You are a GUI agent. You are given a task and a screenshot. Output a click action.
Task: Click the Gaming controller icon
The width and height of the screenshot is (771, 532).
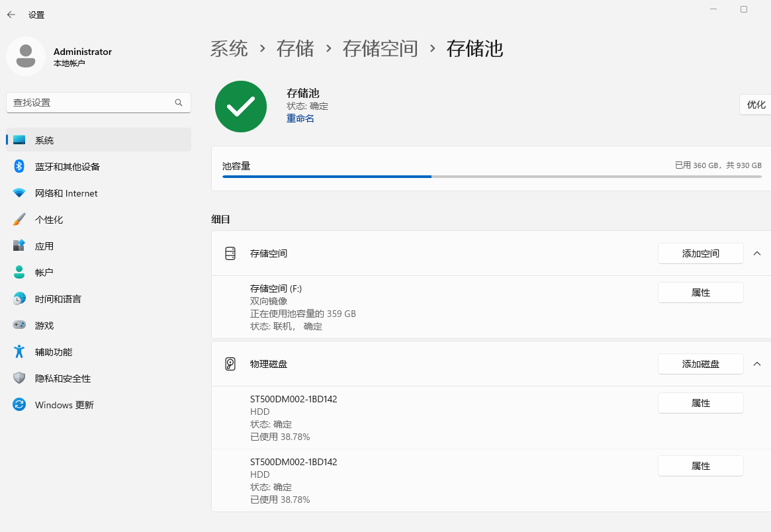click(x=19, y=324)
